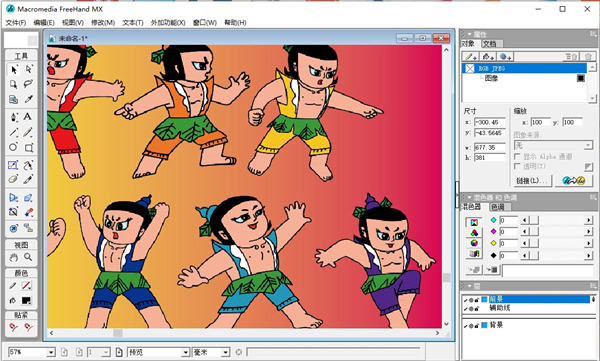
Task: Open the 编辑(E) menu
Action: point(44,23)
